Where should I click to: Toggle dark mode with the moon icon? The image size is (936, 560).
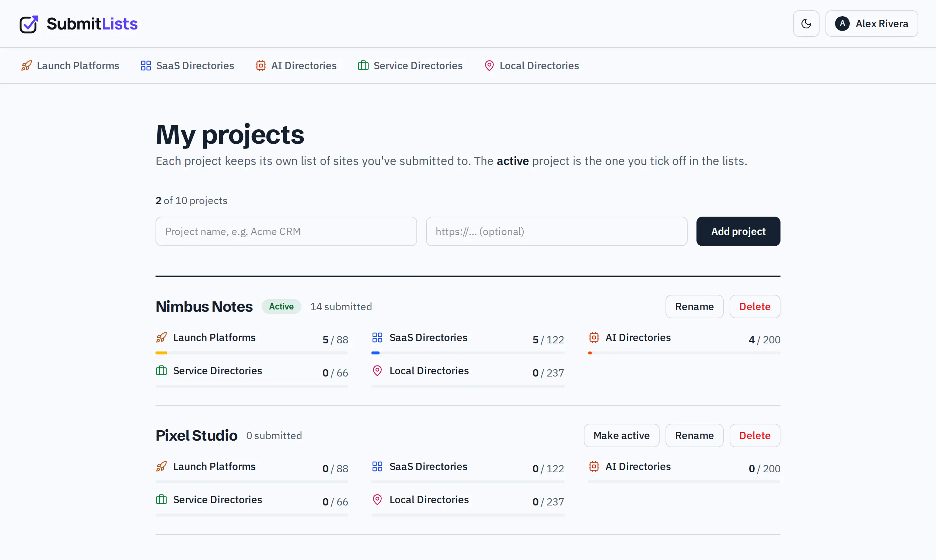tap(806, 24)
